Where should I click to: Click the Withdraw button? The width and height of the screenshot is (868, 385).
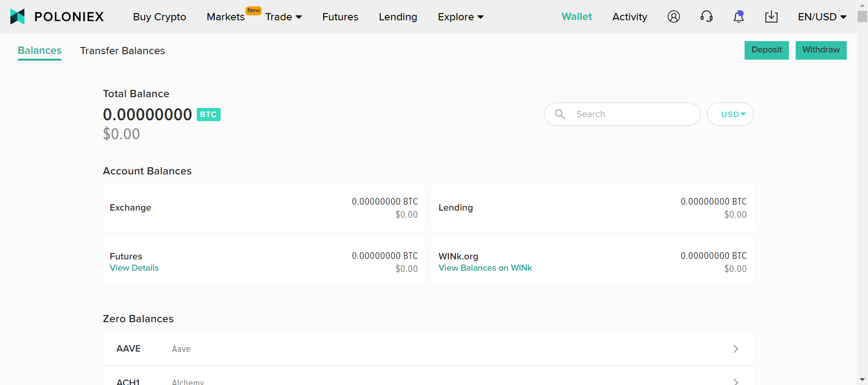821,50
